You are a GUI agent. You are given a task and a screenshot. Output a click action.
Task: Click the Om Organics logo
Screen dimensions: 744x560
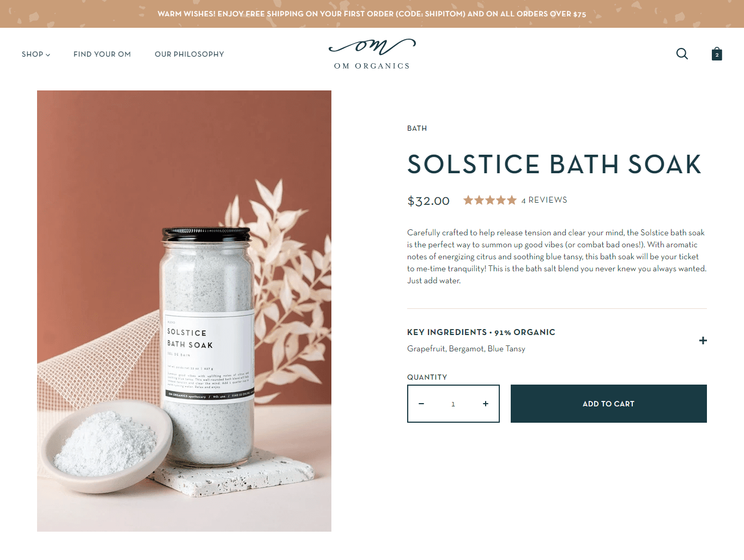pyautogui.click(x=372, y=54)
